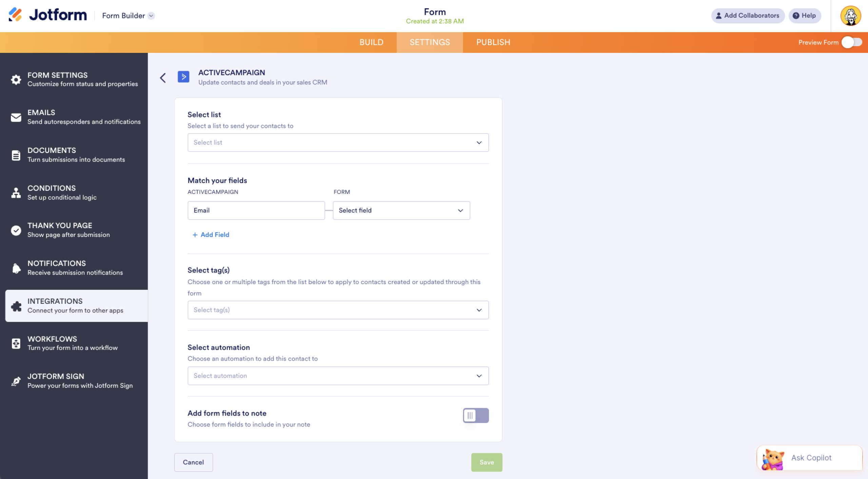Click the Add Collaborators button

click(748, 16)
